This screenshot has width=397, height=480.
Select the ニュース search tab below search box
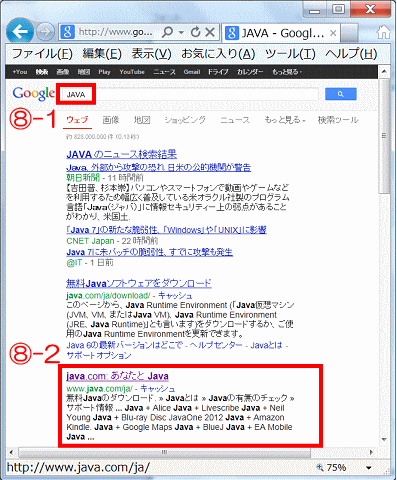coord(235,120)
